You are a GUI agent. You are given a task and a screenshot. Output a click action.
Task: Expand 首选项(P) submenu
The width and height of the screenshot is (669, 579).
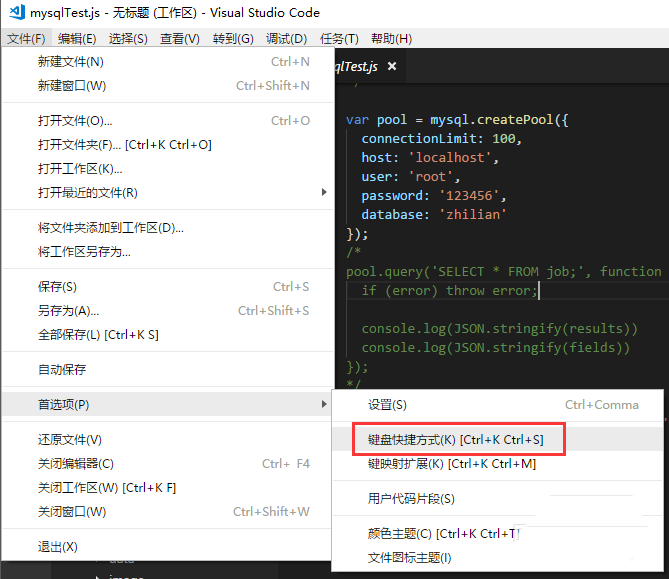[168, 404]
